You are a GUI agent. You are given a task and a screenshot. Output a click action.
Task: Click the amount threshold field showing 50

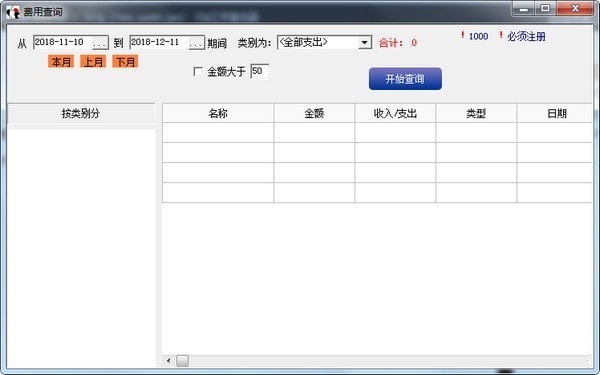259,71
